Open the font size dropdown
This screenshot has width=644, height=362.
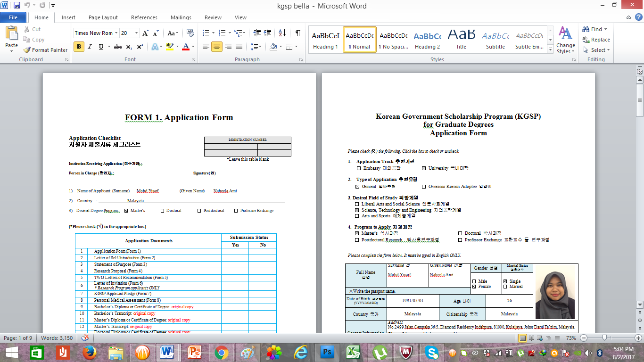(137, 33)
